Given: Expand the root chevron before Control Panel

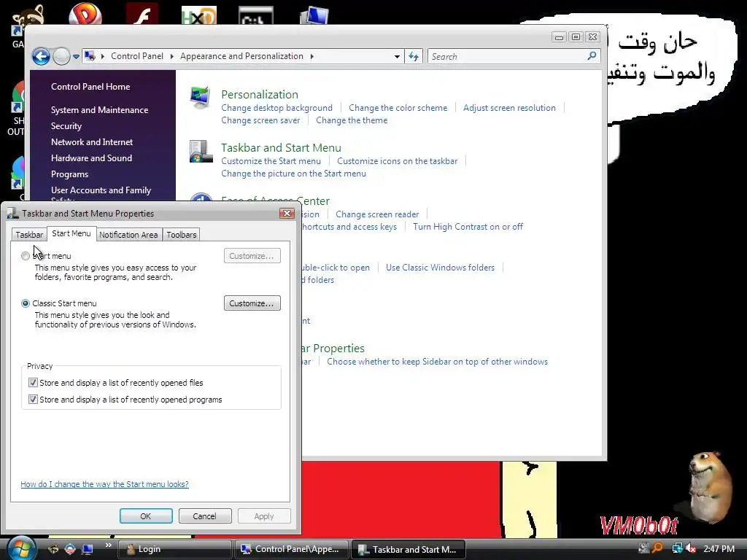Looking at the screenshot, I should click(102, 56).
